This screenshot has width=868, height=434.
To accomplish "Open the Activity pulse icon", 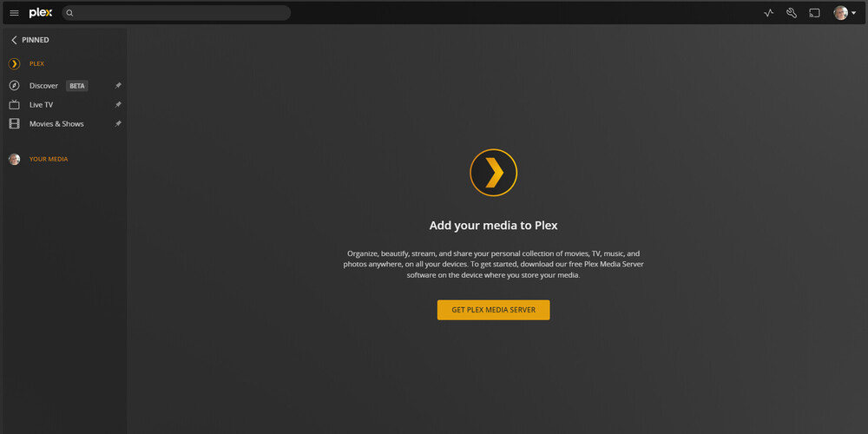I will point(768,13).
